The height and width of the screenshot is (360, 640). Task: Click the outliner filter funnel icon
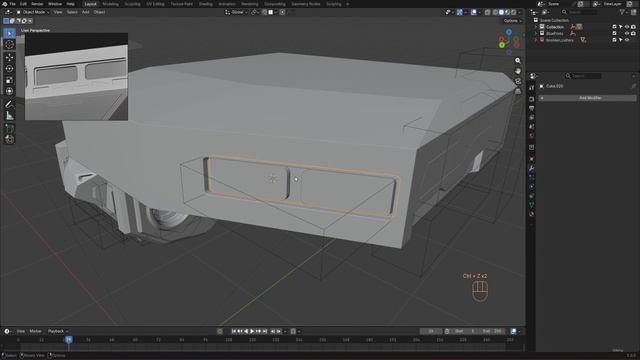pyautogui.click(x=622, y=12)
